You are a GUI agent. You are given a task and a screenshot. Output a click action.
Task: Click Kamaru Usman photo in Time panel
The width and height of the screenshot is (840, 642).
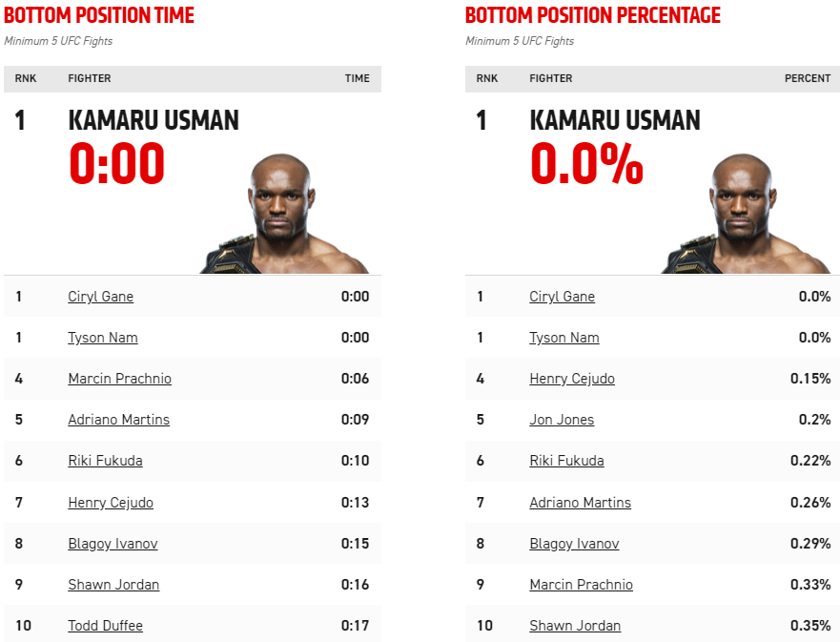[x=284, y=214]
